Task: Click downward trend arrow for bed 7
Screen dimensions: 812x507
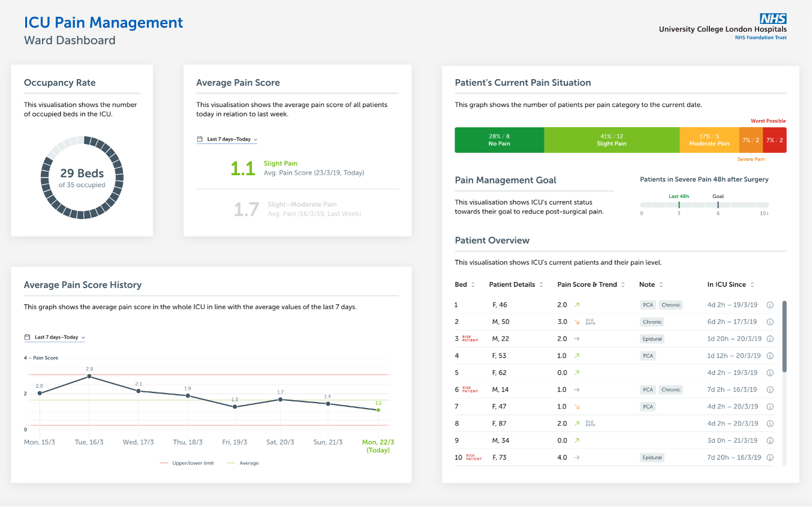Action: pyautogui.click(x=577, y=407)
